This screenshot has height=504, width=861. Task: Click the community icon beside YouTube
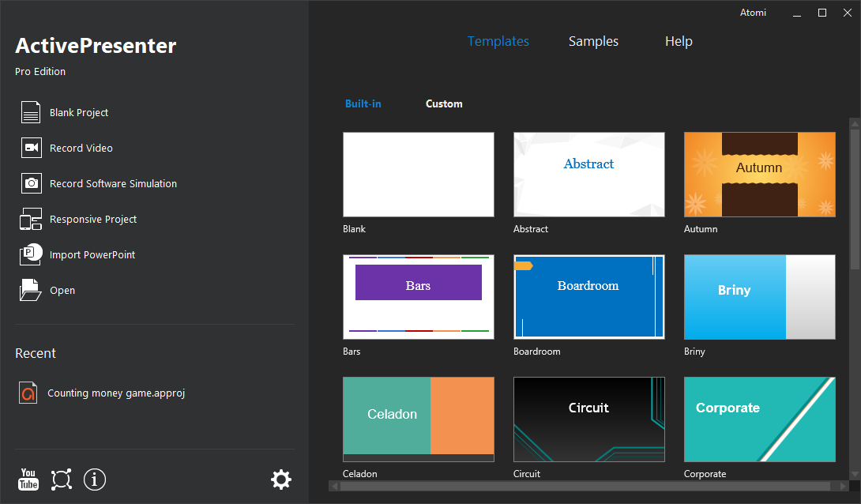(62, 480)
